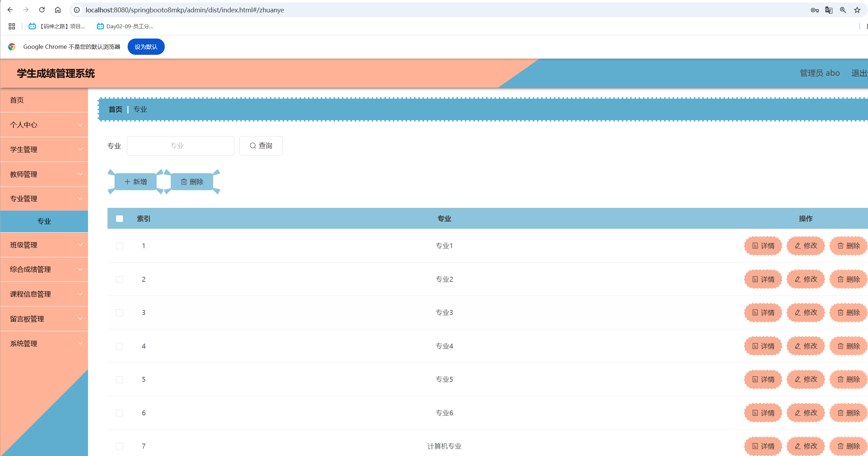Bookmark page with star icon
The height and width of the screenshot is (456, 868).
[857, 10]
